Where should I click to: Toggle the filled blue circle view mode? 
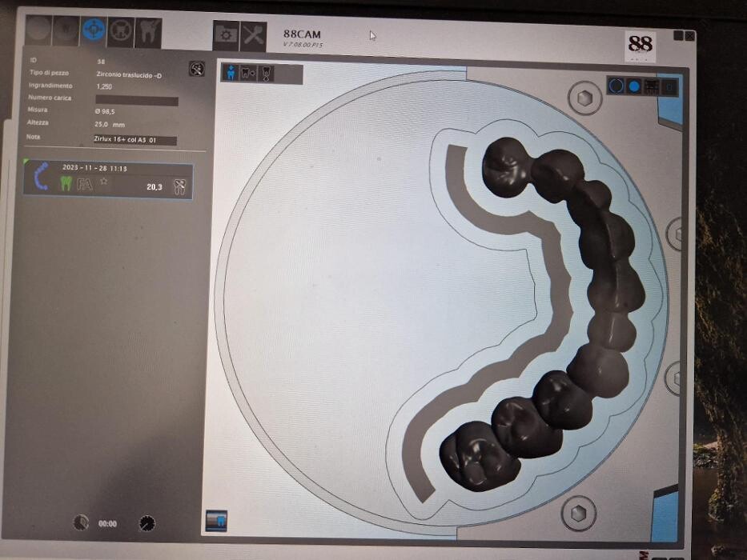click(x=634, y=86)
